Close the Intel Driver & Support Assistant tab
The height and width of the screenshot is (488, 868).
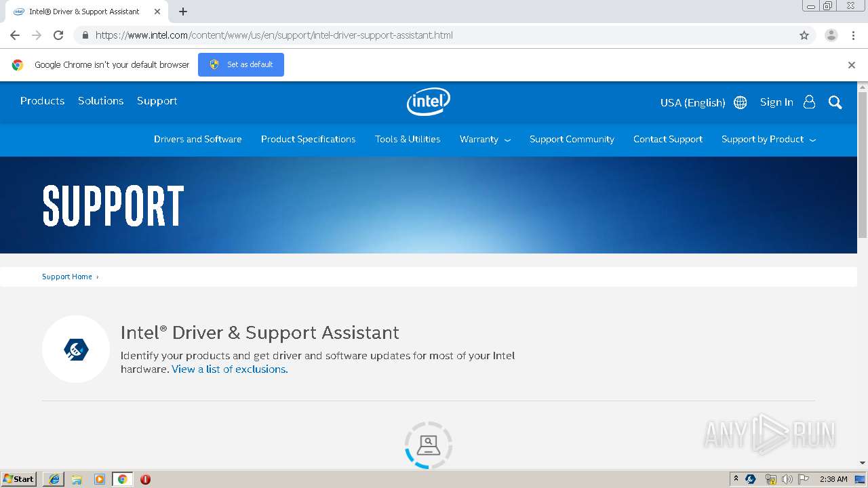click(157, 12)
